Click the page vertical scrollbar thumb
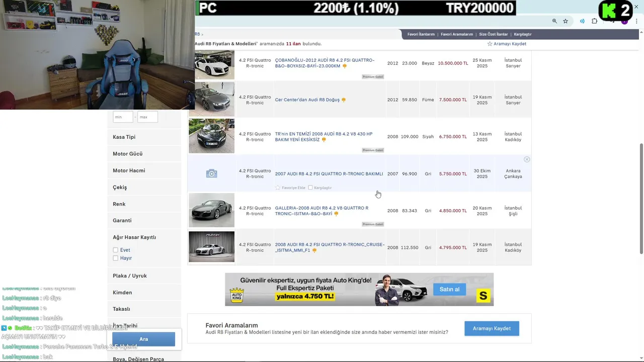644x362 pixels. 641,199
